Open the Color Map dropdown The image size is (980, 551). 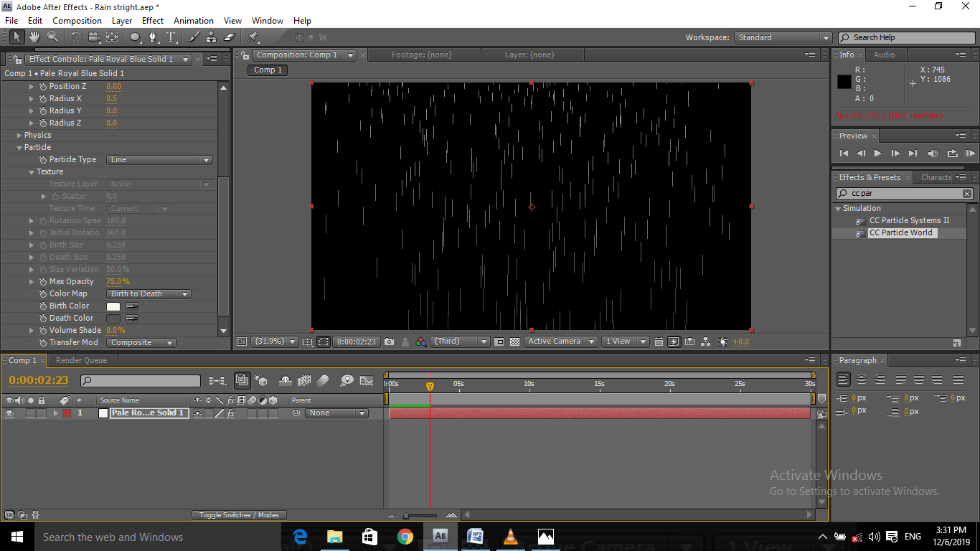(x=149, y=294)
